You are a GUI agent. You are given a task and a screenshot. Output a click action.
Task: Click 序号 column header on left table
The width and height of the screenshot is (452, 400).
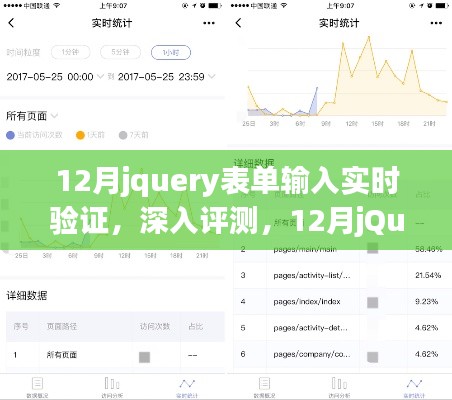pos(21,326)
